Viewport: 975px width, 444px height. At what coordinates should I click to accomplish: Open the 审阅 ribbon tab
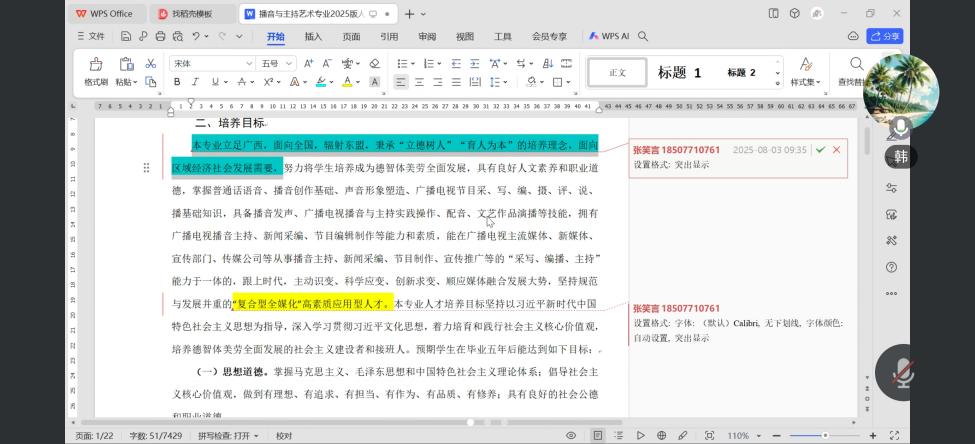coord(427,36)
